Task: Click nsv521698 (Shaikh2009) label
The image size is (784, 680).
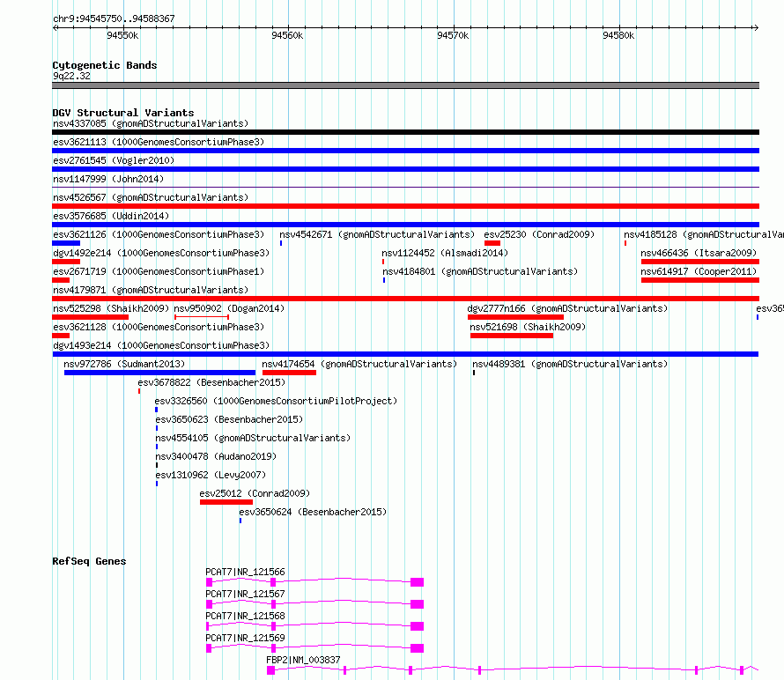Action: click(528, 327)
